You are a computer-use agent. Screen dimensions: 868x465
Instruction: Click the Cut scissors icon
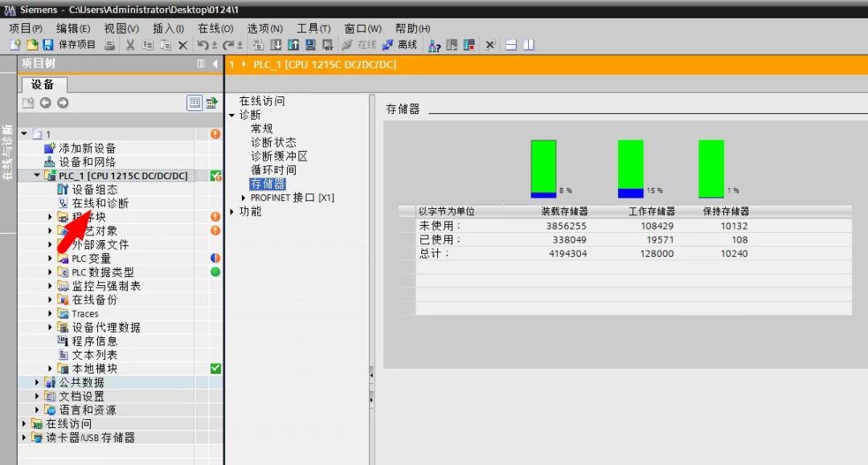[129, 45]
